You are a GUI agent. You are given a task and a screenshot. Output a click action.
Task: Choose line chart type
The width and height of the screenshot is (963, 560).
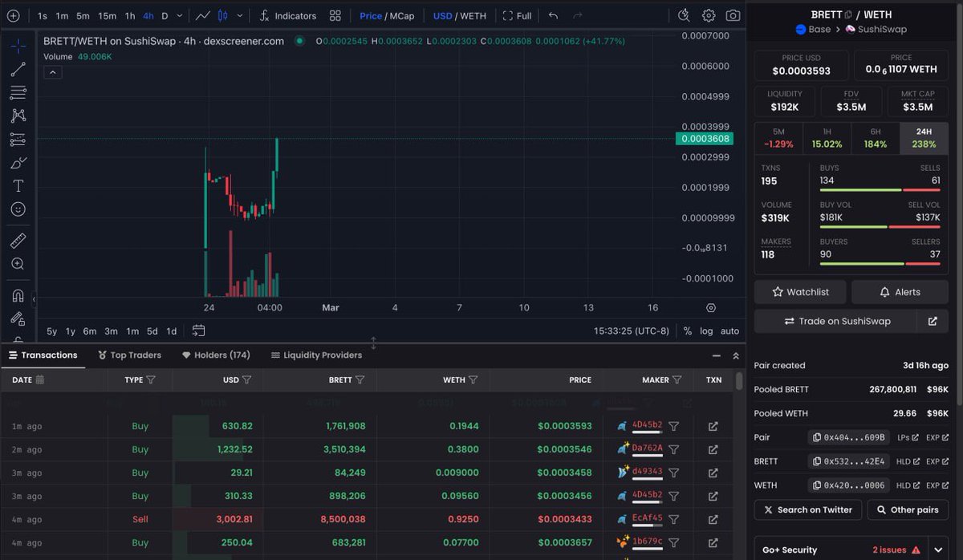pyautogui.click(x=203, y=15)
